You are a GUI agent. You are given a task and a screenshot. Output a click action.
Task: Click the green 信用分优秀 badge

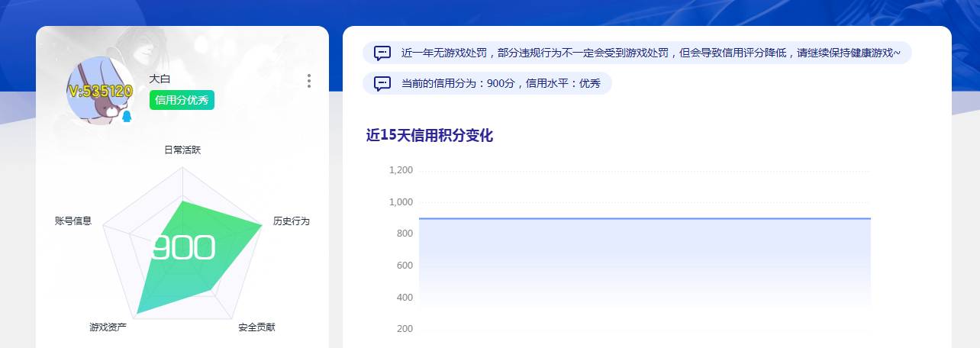[182, 100]
